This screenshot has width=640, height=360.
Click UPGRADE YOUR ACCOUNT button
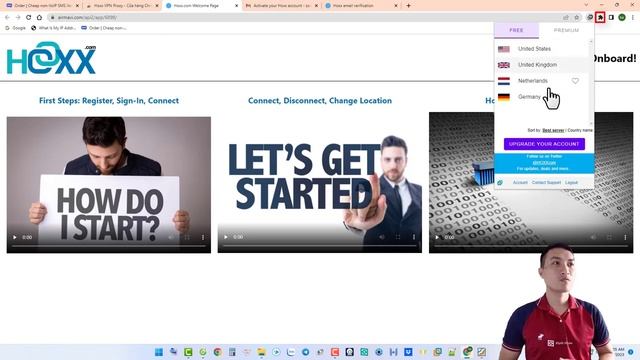(544, 144)
